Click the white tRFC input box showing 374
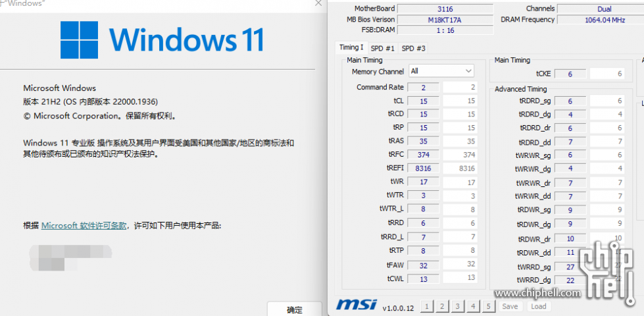Viewport: 644px width, 316px height. 460,155
